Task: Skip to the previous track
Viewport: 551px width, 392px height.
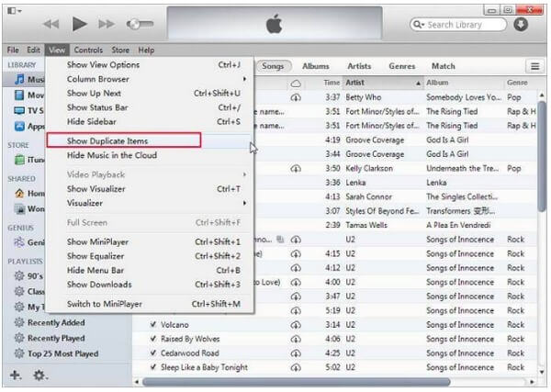Action: 51,24
